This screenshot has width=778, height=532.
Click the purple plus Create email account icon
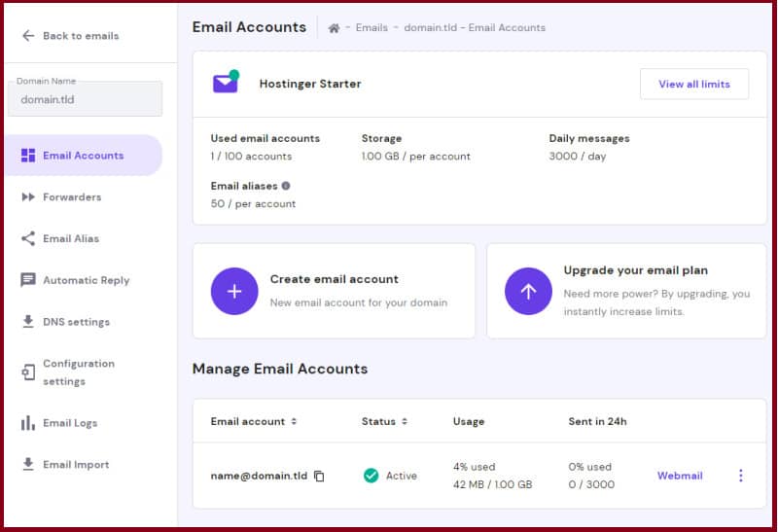pyautogui.click(x=234, y=292)
